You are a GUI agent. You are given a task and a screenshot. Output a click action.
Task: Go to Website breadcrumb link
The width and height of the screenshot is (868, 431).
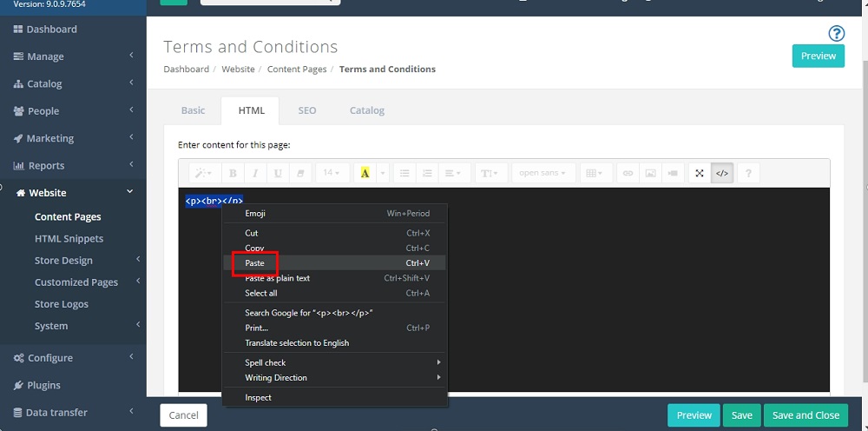[238, 70]
